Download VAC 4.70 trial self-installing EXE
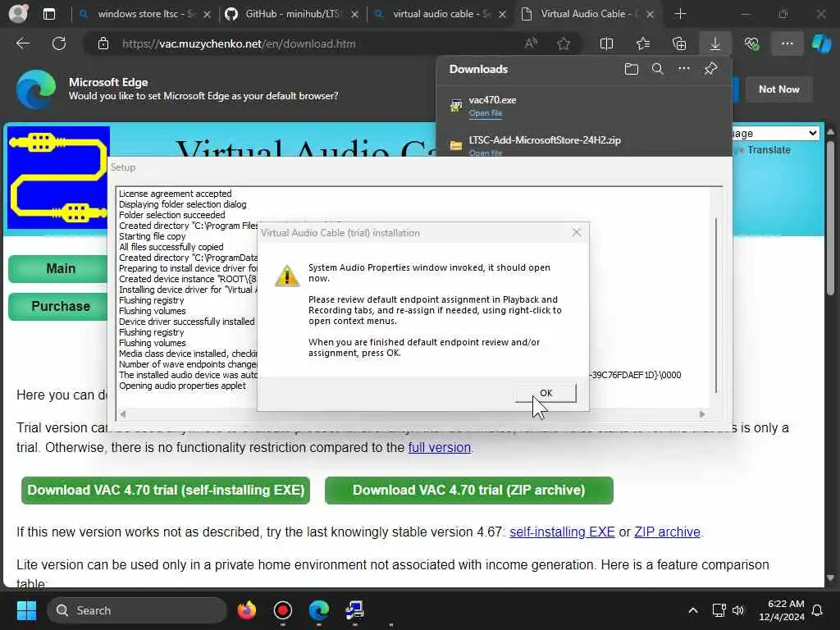This screenshot has height=630, width=840. 166,491
